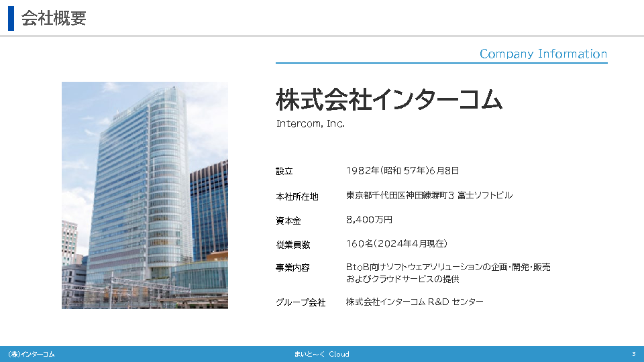Select the 本社所在地 label
The height and width of the screenshot is (362, 644).
point(297,196)
